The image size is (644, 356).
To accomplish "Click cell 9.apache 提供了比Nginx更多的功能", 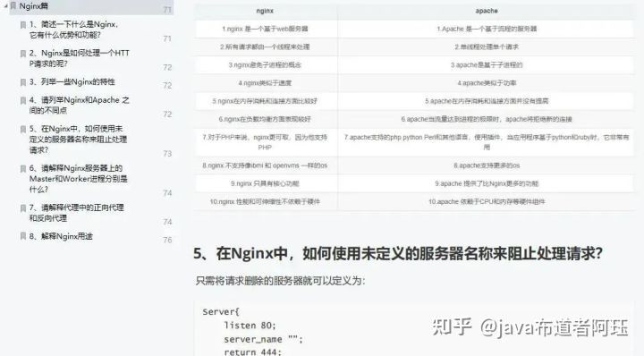I will [487, 183].
